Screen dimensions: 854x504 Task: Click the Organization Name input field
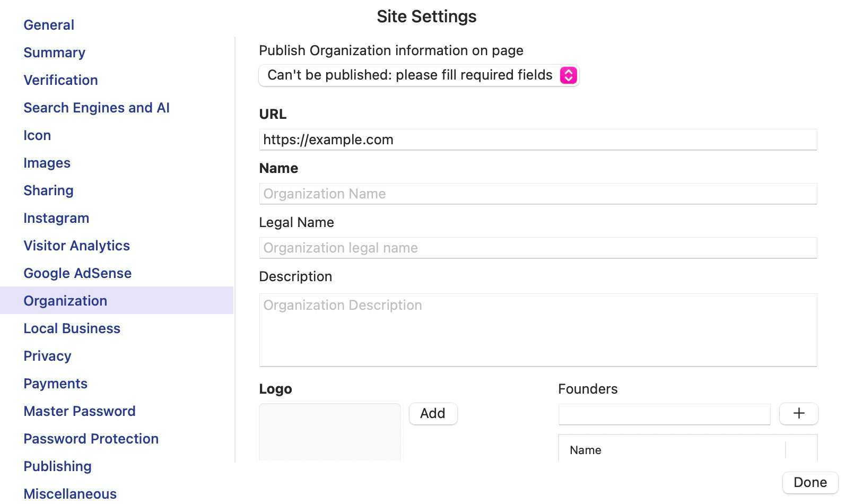coord(538,194)
